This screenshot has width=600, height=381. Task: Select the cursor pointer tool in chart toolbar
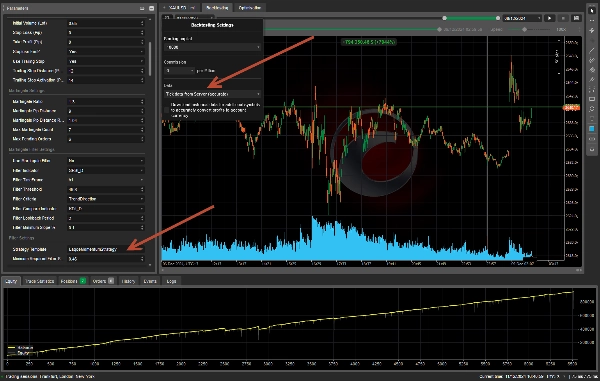click(592, 11)
